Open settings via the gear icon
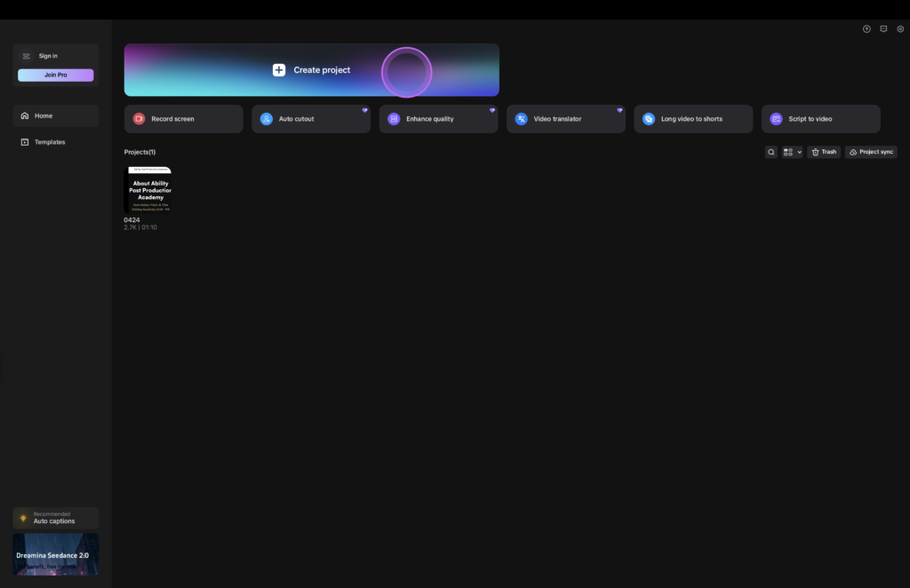 900,29
